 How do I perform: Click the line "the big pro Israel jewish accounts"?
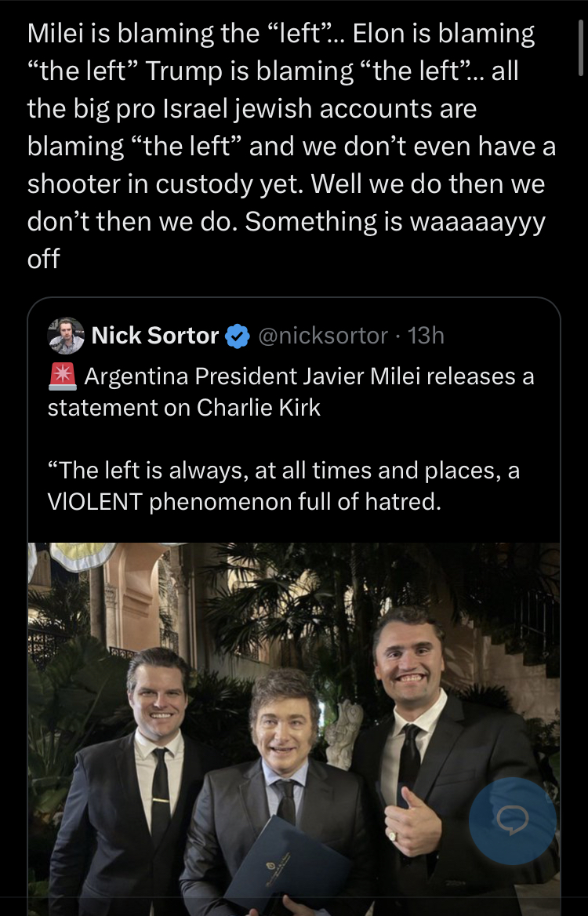tap(252, 108)
